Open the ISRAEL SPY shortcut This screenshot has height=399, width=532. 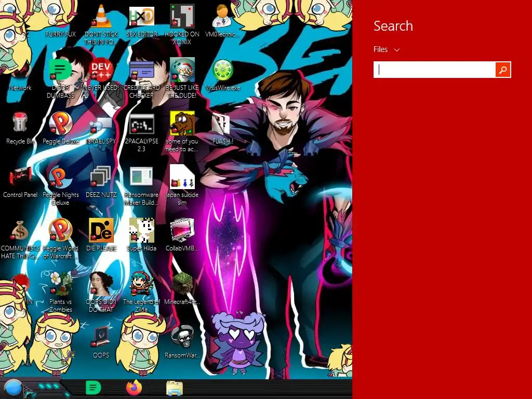point(101,126)
